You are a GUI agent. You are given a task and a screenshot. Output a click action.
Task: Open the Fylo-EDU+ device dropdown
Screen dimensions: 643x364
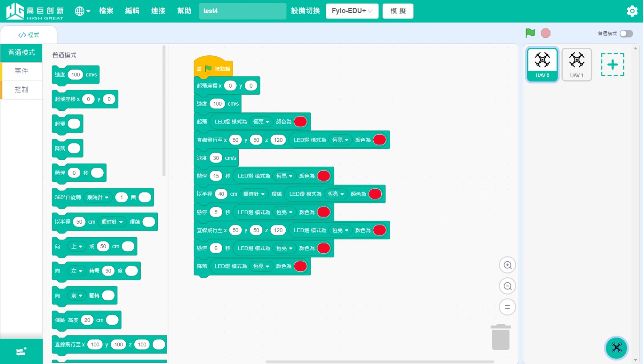[352, 11]
